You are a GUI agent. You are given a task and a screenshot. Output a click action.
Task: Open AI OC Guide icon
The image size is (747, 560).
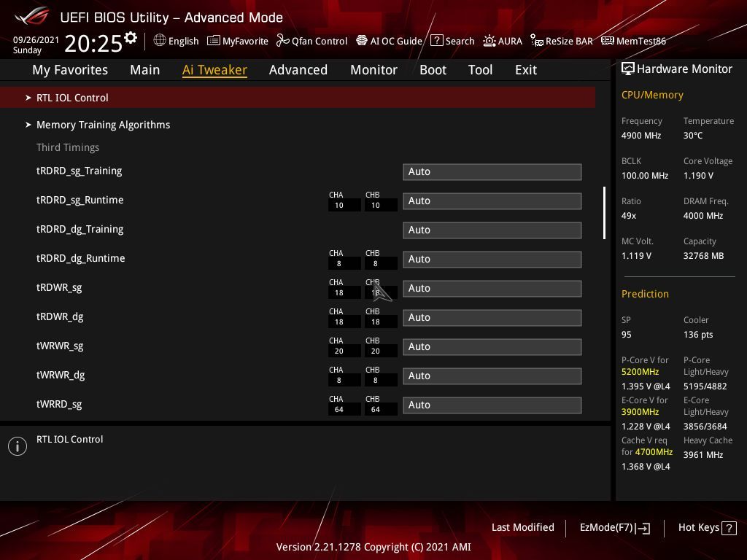click(x=362, y=41)
